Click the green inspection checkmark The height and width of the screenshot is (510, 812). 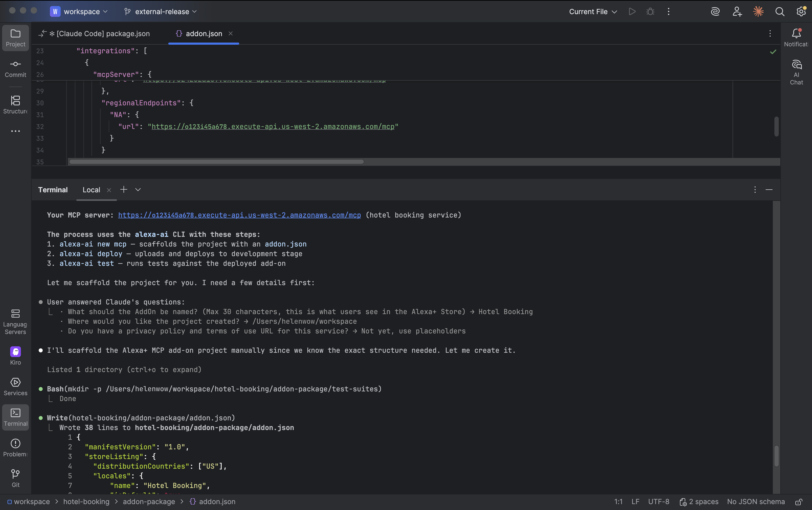[x=773, y=52]
